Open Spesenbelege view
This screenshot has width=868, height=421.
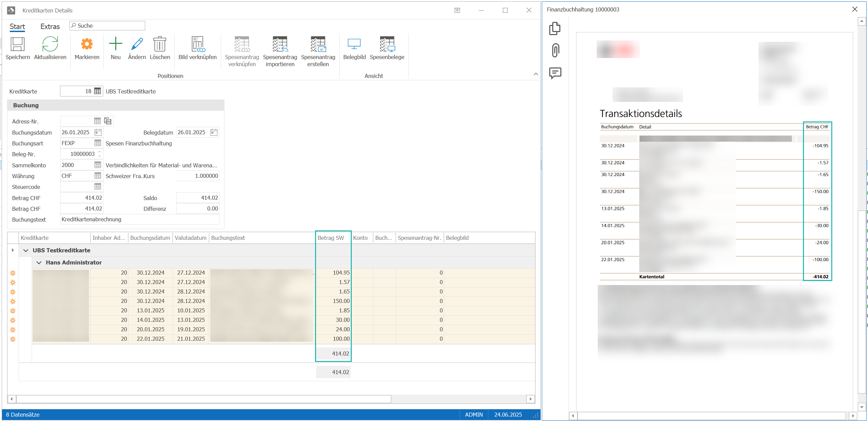tap(387, 44)
